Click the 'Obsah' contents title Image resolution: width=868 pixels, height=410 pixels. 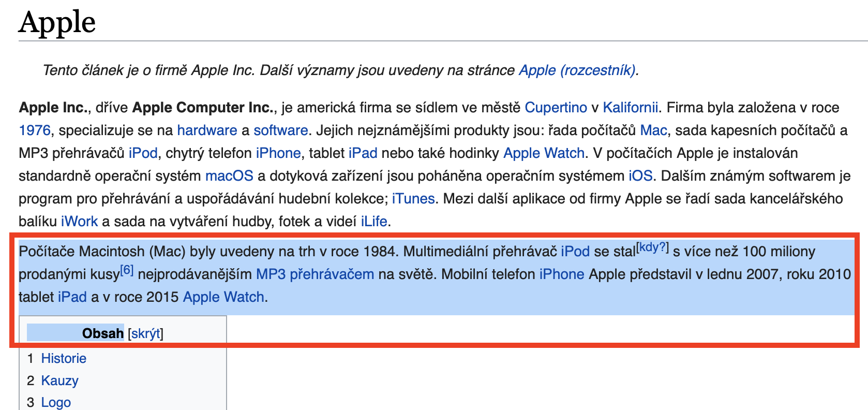click(x=103, y=333)
